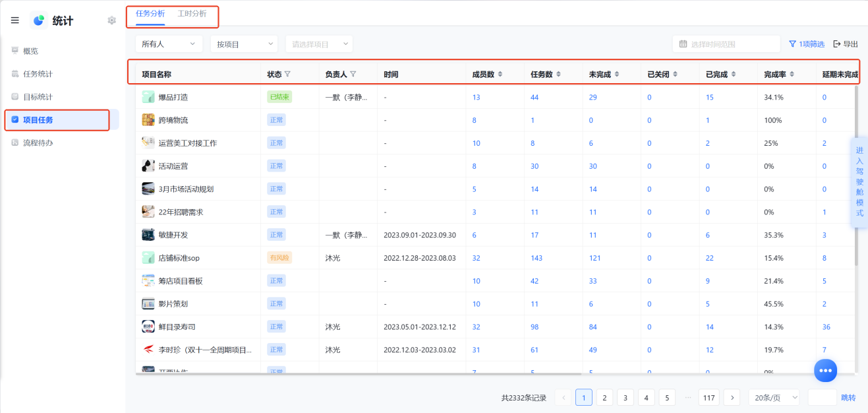
Task: Go to page 5
Action: pyautogui.click(x=667, y=398)
